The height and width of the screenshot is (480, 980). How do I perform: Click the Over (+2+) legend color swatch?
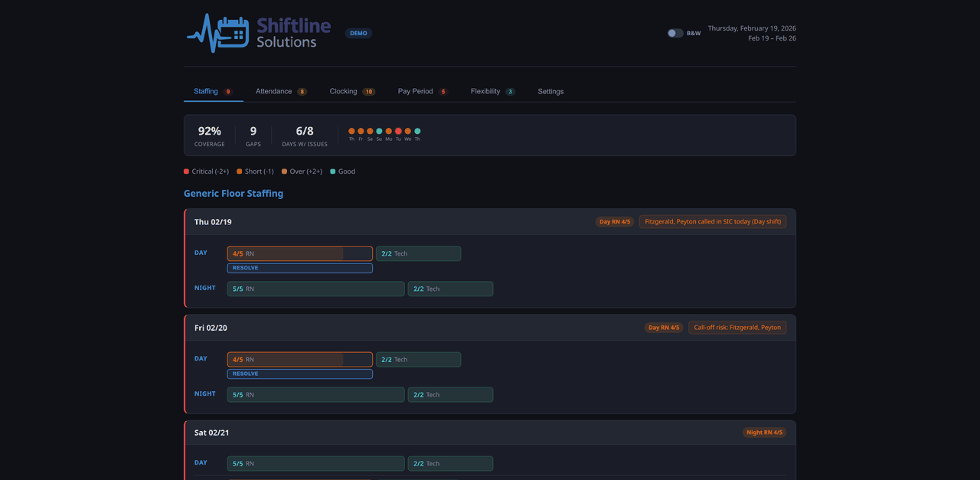tap(284, 171)
